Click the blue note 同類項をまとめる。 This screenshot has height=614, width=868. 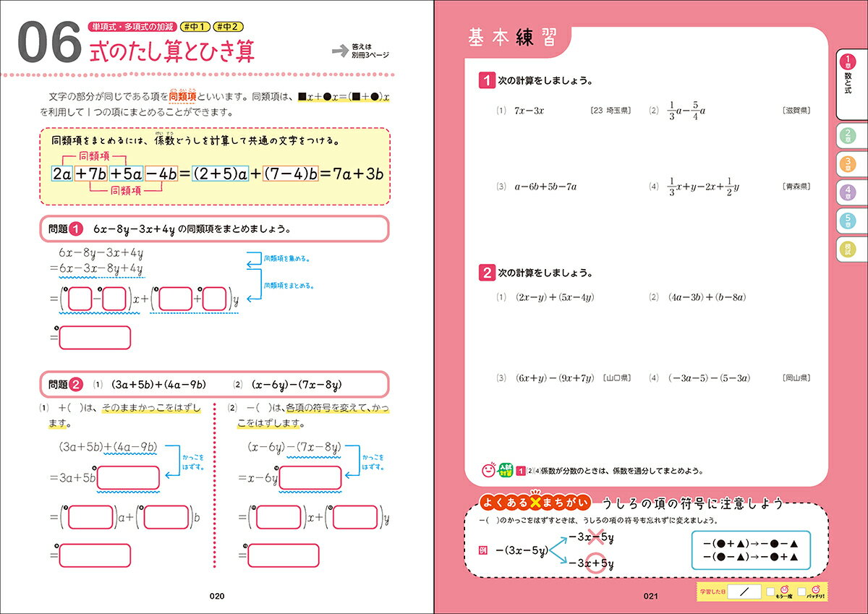pyautogui.click(x=289, y=286)
